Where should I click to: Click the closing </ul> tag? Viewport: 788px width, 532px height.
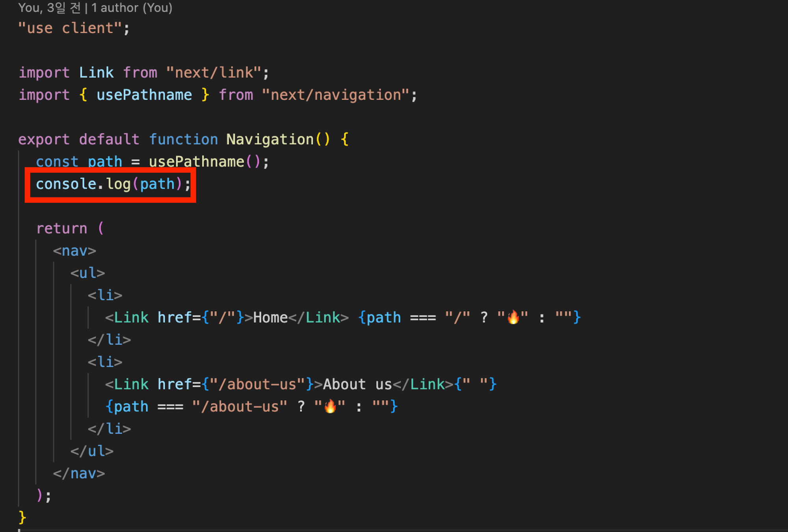click(92, 451)
